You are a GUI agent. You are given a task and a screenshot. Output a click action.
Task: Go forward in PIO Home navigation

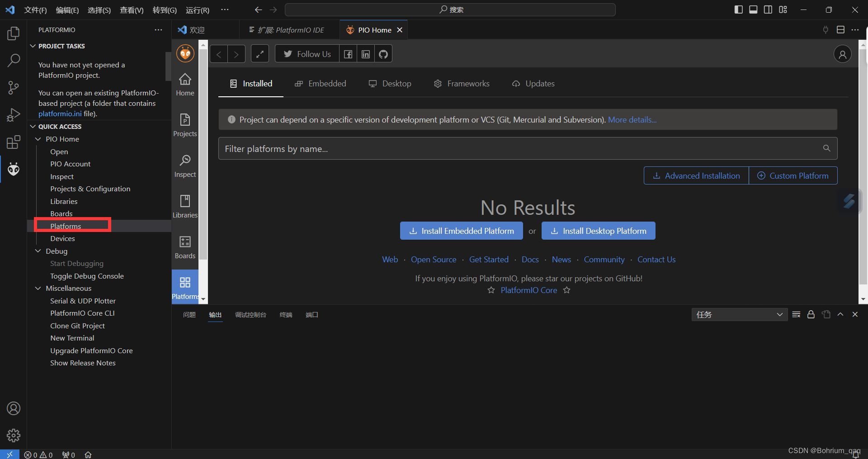click(x=236, y=54)
